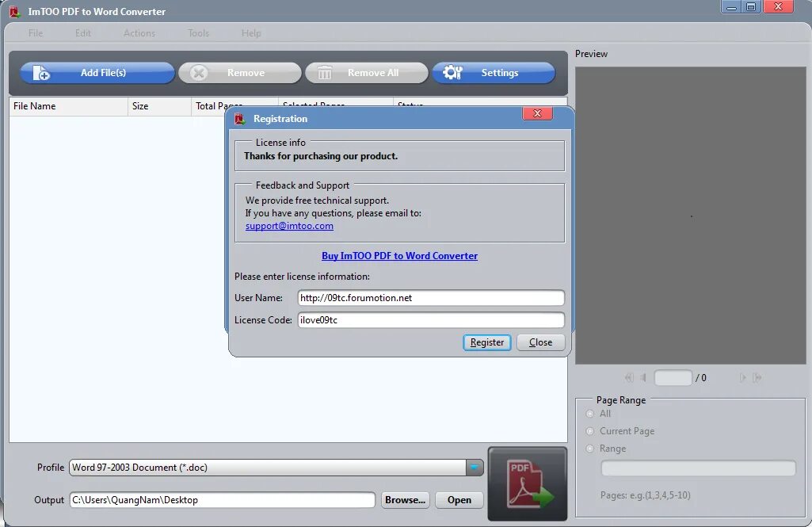Screen dimensions: 812x527
Task: Click the page range text input
Action: click(698, 468)
